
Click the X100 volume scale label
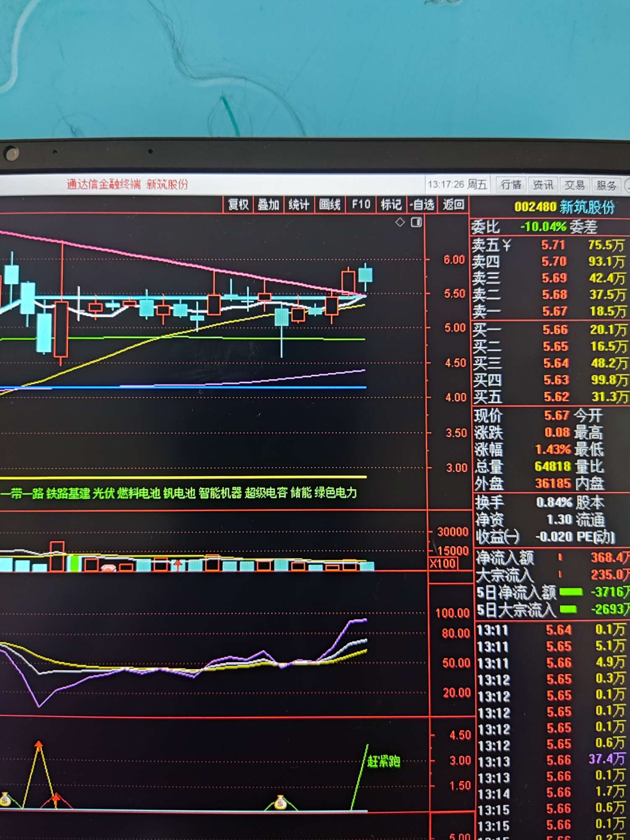444,563
